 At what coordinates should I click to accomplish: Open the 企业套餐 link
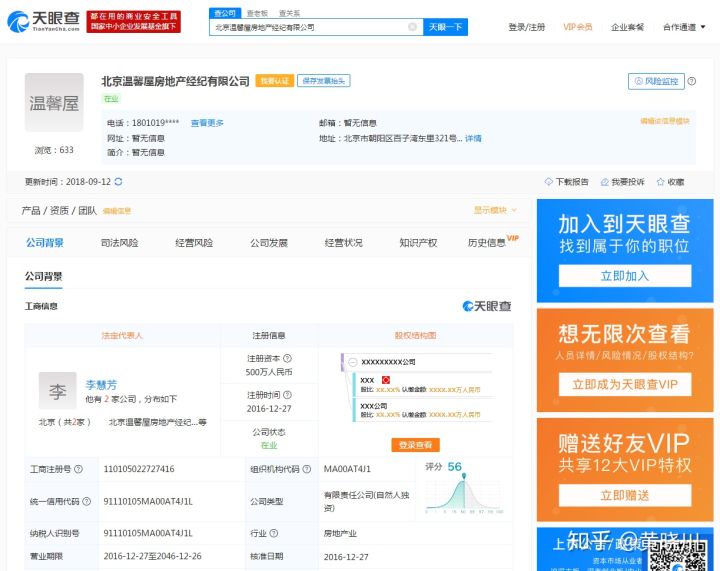(627, 27)
